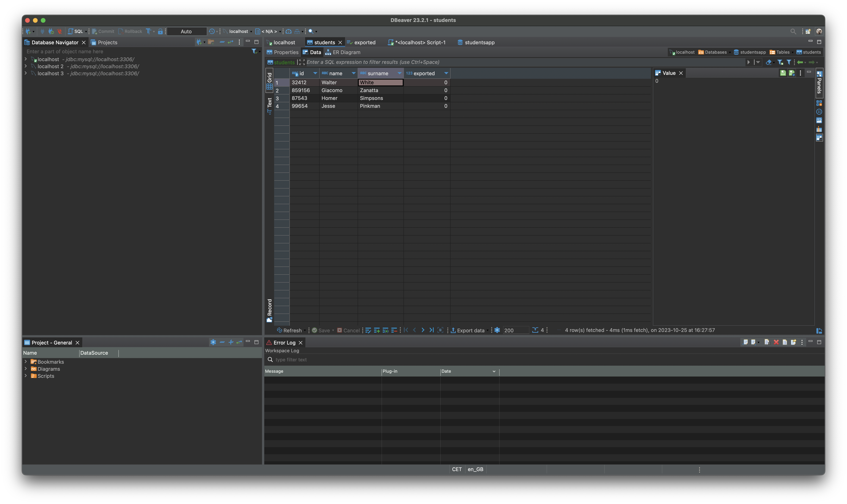Click the global search magnifier at top right
The height and width of the screenshot is (504, 847).
tap(793, 31)
